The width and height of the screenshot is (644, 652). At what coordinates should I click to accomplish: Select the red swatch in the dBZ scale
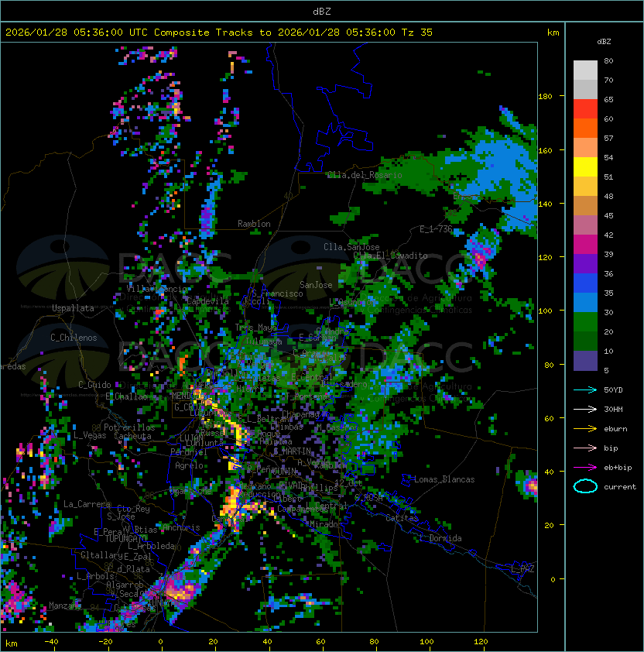585,109
